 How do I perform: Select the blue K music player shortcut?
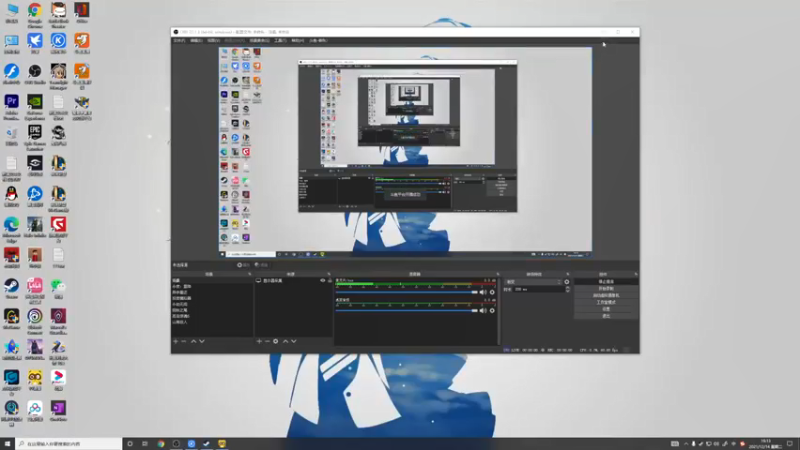[x=58, y=44]
